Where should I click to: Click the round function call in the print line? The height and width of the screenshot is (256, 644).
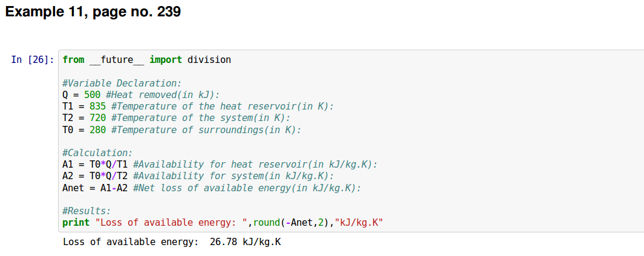(266, 223)
